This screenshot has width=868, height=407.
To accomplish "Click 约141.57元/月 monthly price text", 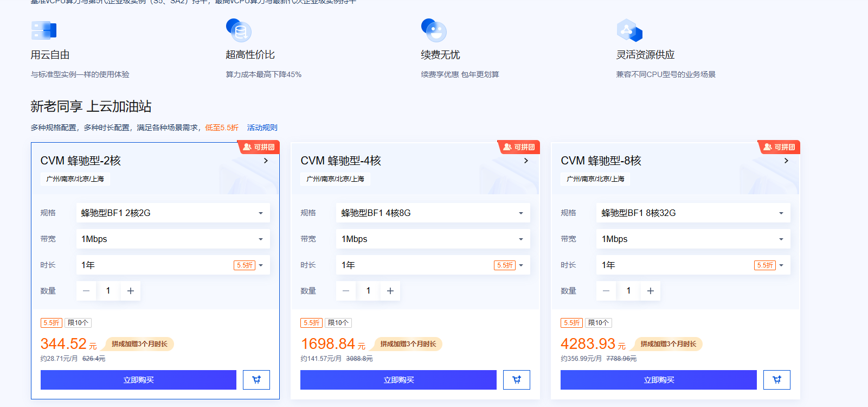I will 321,359.
